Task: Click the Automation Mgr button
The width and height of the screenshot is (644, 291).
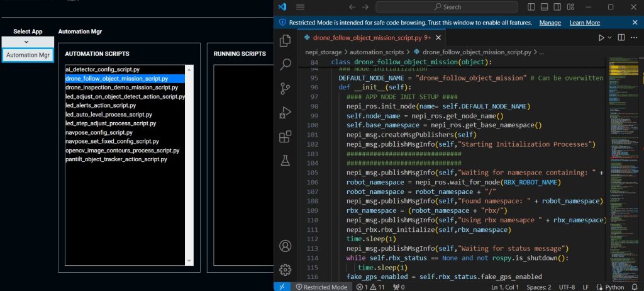Action: coord(28,55)
